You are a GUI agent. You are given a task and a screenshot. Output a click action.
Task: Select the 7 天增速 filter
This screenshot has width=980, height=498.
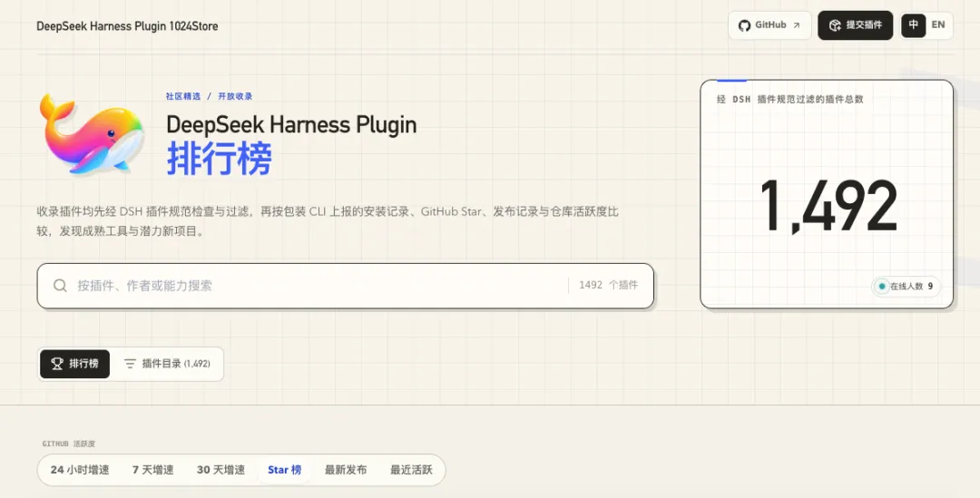coord(152,470)
